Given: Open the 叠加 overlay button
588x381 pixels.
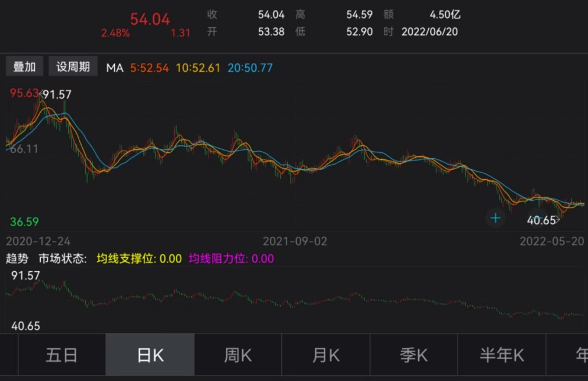Looking at the screenshot, I should pyautogui.click(x=24, y=67).
